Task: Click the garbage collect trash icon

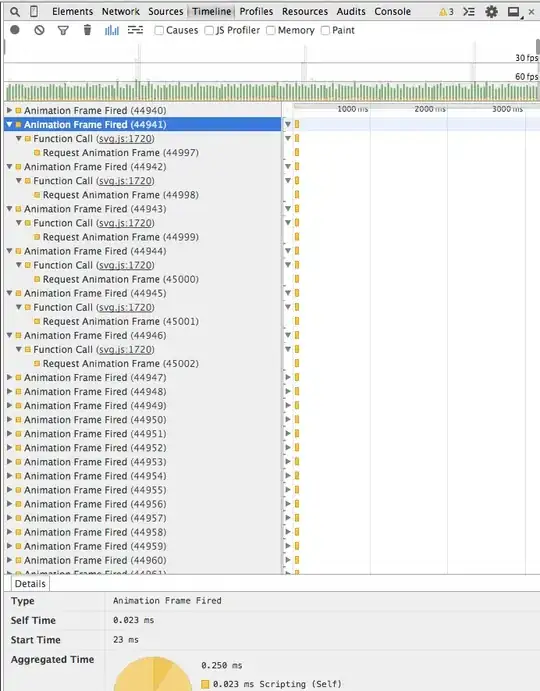Action: click(x=87, y=30)
